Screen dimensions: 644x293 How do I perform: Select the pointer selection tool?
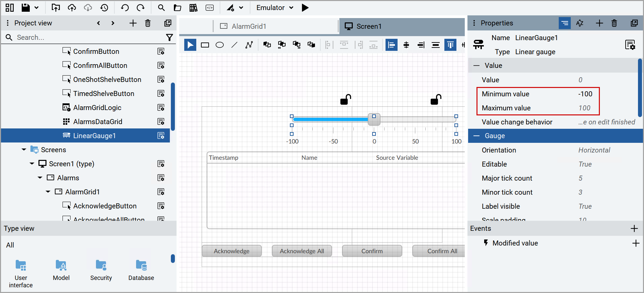pyautogui.click(x=190, y=45)
